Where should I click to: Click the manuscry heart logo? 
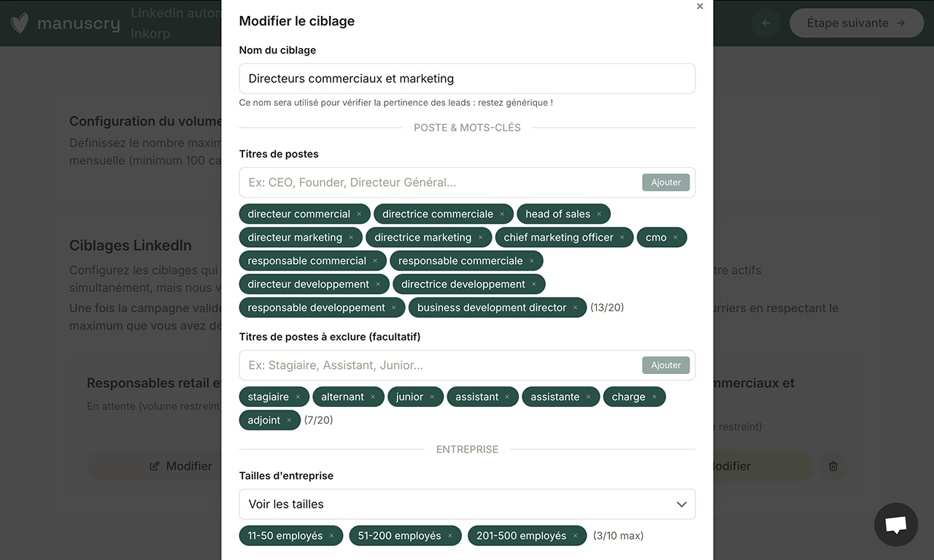[x=19, y=23]
